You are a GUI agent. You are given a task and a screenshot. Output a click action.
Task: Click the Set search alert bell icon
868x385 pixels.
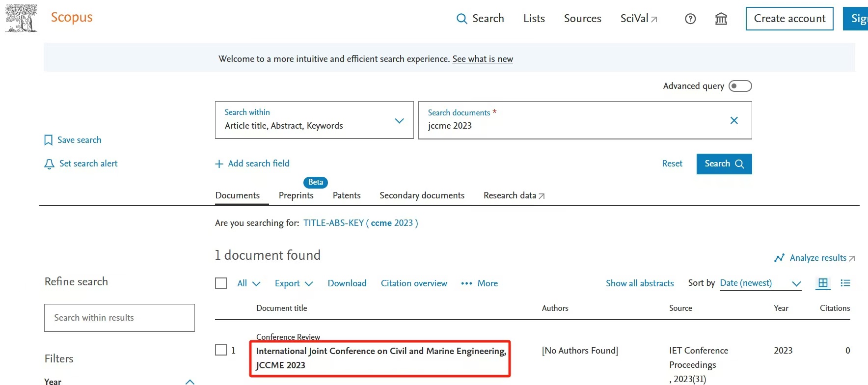tap(49, 164)
